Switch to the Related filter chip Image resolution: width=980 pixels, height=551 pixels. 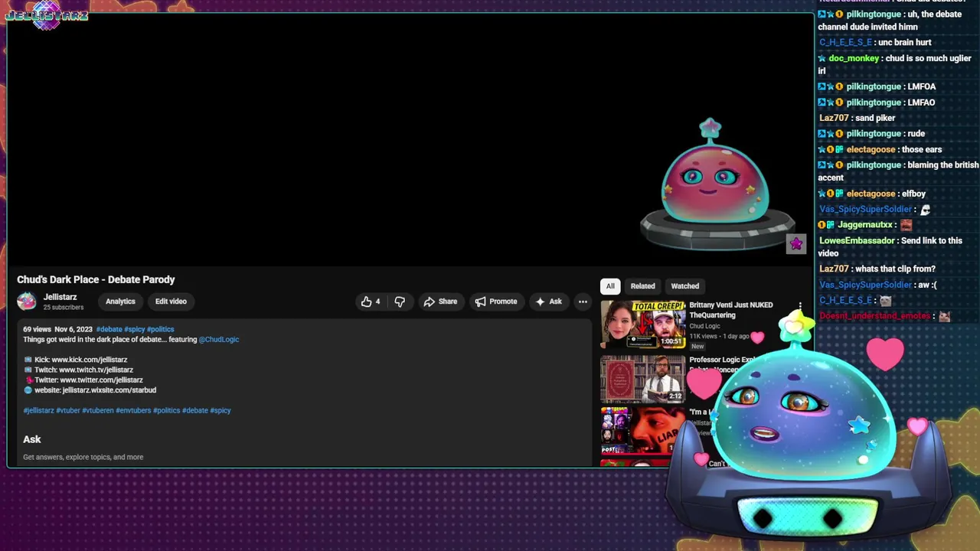click(x=642, y=286)
